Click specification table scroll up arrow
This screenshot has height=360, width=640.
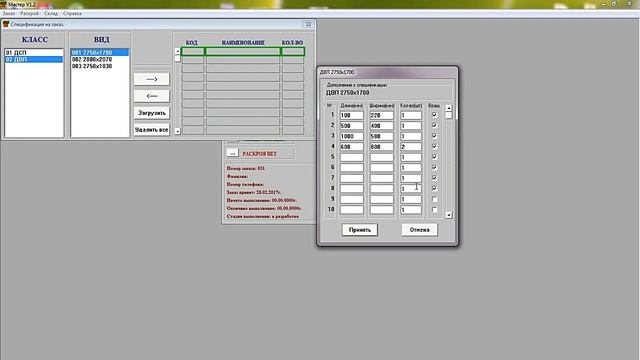(177, 51)
